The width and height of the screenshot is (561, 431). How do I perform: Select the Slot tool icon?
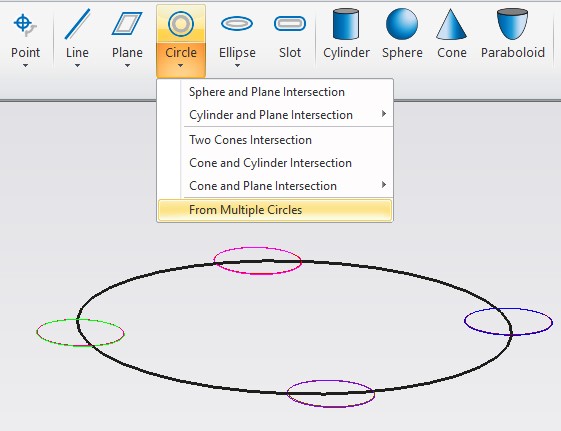pos(290,24)
